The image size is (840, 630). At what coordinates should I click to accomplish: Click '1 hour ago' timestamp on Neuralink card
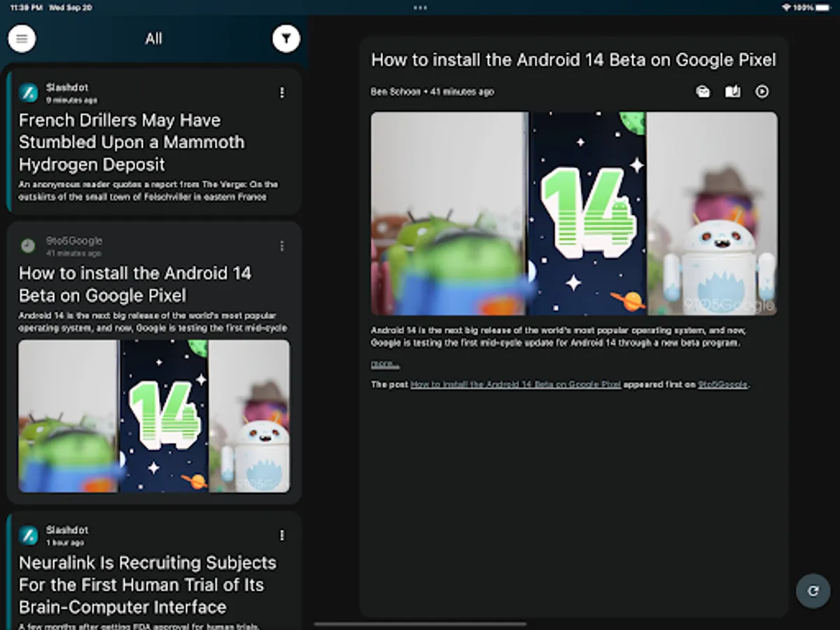[65, 542]
